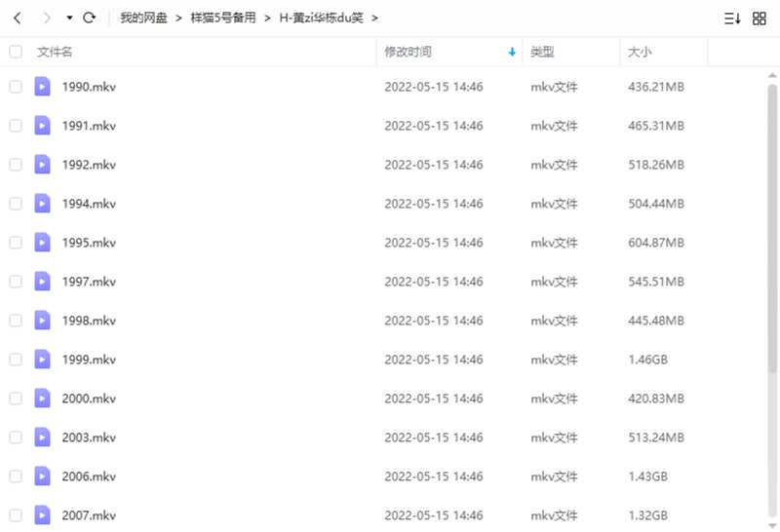Sort by the 类型 column header
This screenshot has width=780, height=532.
(x=542, y=52)
